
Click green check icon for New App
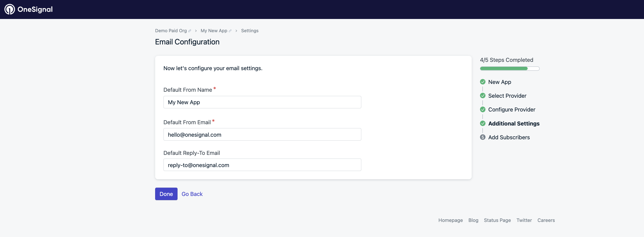pyautogui.click(x=483, y=82)
